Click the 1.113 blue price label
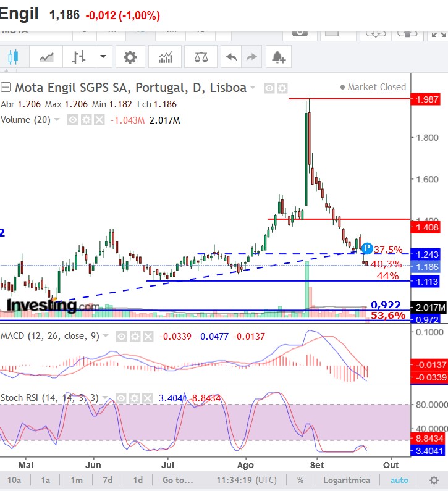This screenshot has height=491, width=448. pos(425,281)
